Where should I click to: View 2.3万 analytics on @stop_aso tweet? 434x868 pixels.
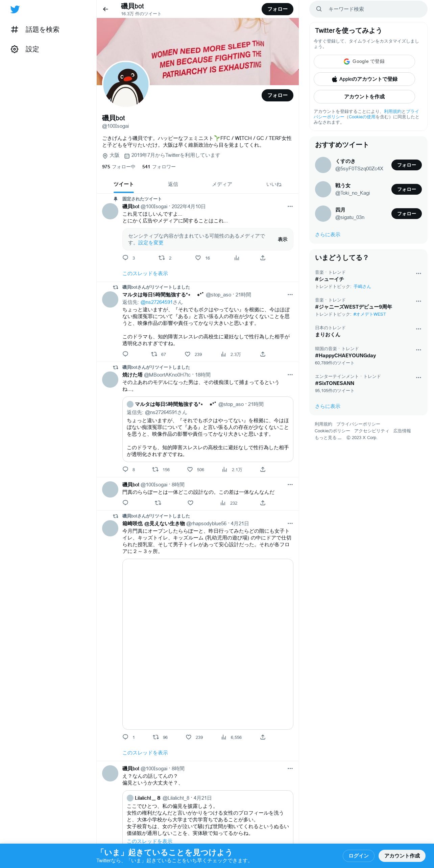pos(223,354)
